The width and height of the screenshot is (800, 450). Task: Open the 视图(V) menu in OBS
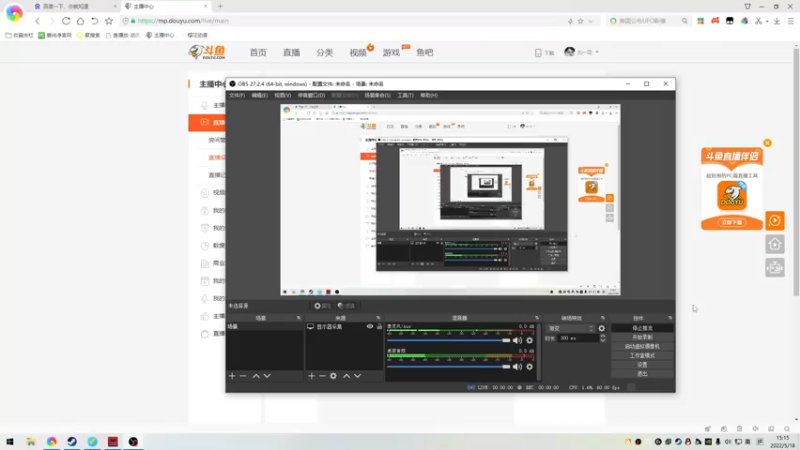283,95
